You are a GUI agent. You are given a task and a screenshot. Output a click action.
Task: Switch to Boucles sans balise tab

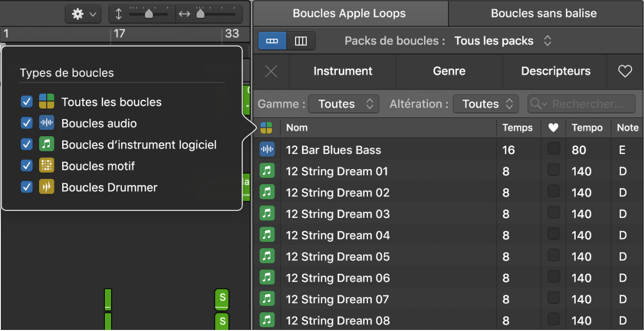(x=544, y=13)
